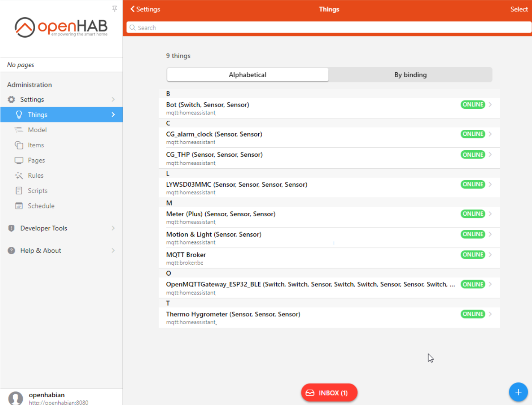Keep Alphabetical sorting selected
Viewport: 532px width, 405px height.
(x=247, y=74)
